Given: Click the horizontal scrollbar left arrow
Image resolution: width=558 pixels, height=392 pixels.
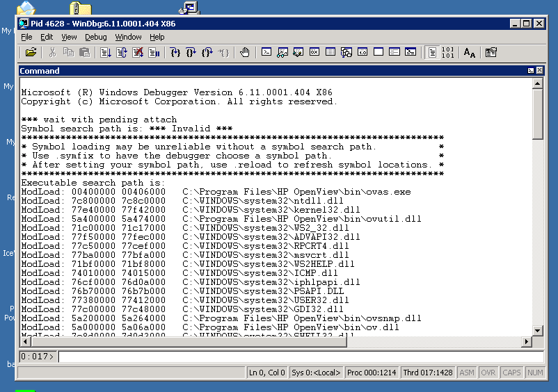Looking at the screenshot, I should point(25,342).
